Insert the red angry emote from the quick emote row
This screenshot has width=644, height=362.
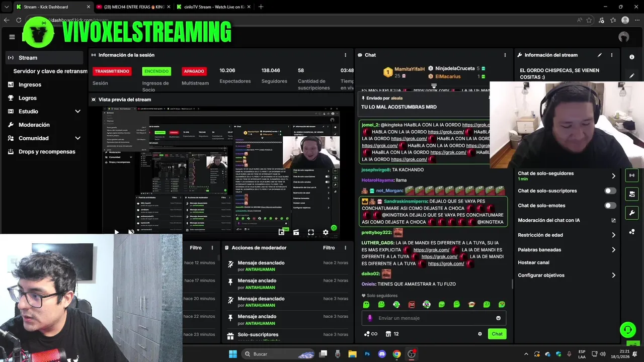[x=412, y=304]
